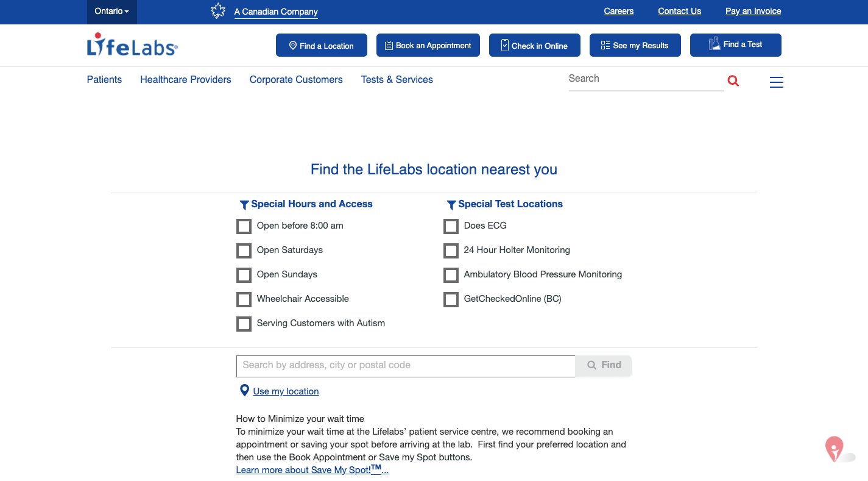Click the LifeLabs logo
Screen dimensions: 868x481
pos(132,45)
